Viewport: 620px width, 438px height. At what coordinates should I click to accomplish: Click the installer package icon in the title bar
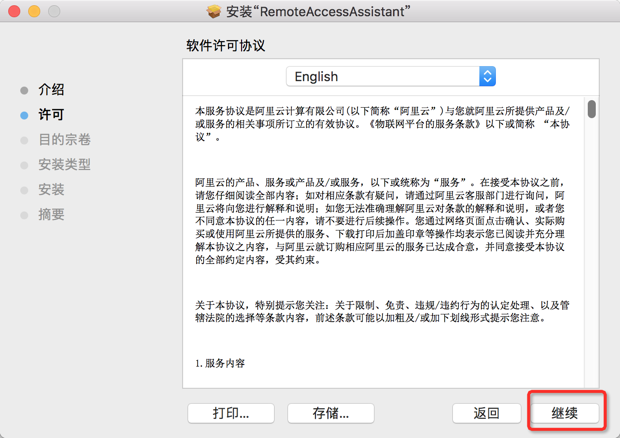click(x=214, y=11)
